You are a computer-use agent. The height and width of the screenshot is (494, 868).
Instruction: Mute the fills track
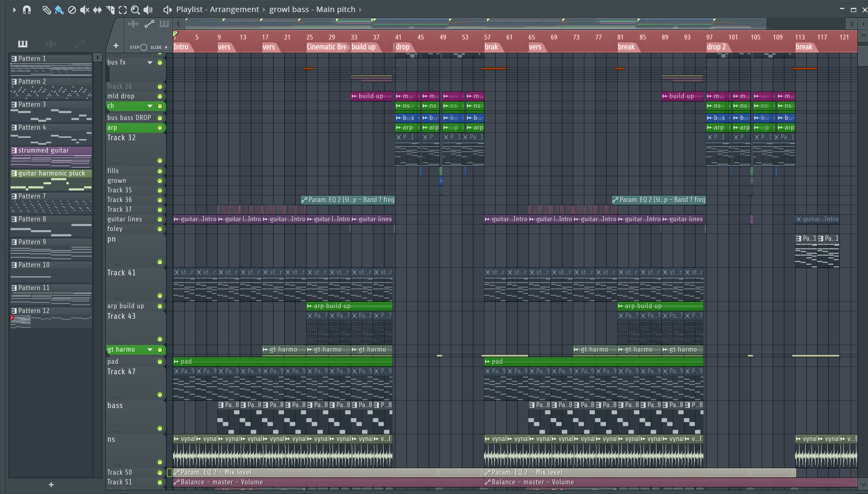pyautogui.click(x=160, y=171)
